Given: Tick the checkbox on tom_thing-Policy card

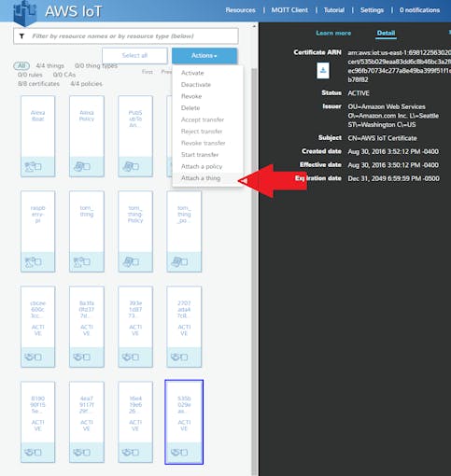Looking at the screenshot, I should pyautogui.click(x=135, y=262).
